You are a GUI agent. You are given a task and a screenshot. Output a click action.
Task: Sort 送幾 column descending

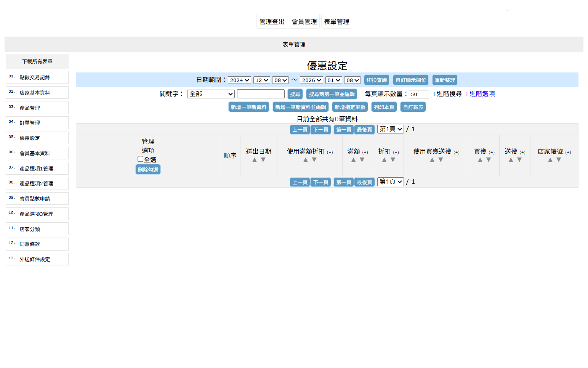[519, 160]
